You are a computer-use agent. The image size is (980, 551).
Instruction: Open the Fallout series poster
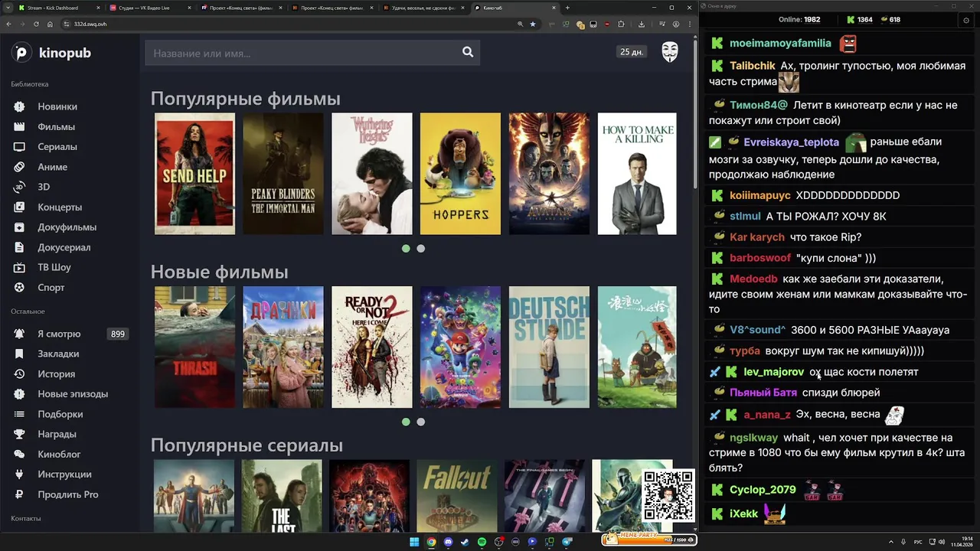coord(457,496)
